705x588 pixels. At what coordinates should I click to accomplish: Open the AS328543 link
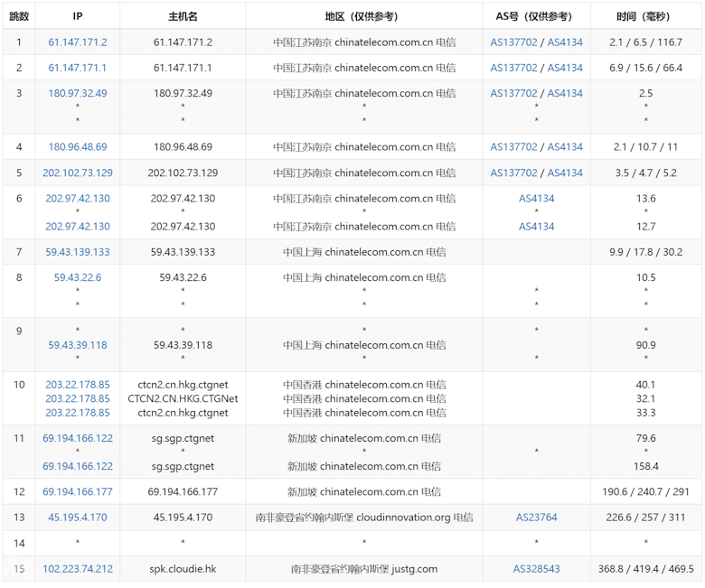point(536,569)
